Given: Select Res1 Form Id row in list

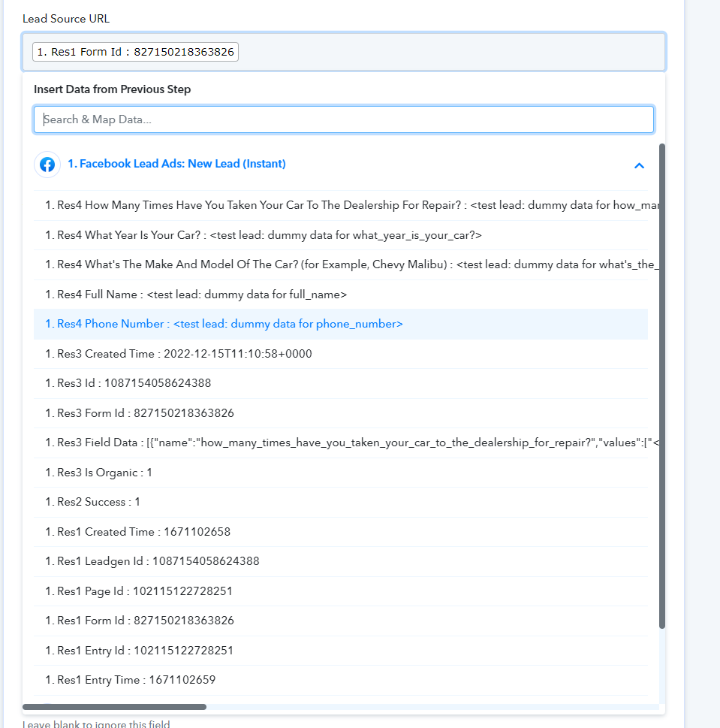Looking at the screenshot, I should 341,621.
